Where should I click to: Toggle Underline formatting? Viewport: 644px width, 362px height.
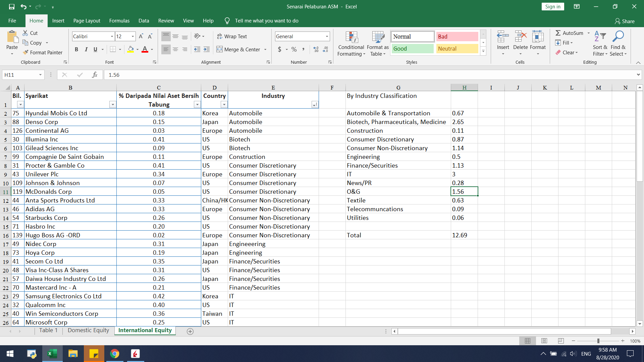click(x=95, y=49)
